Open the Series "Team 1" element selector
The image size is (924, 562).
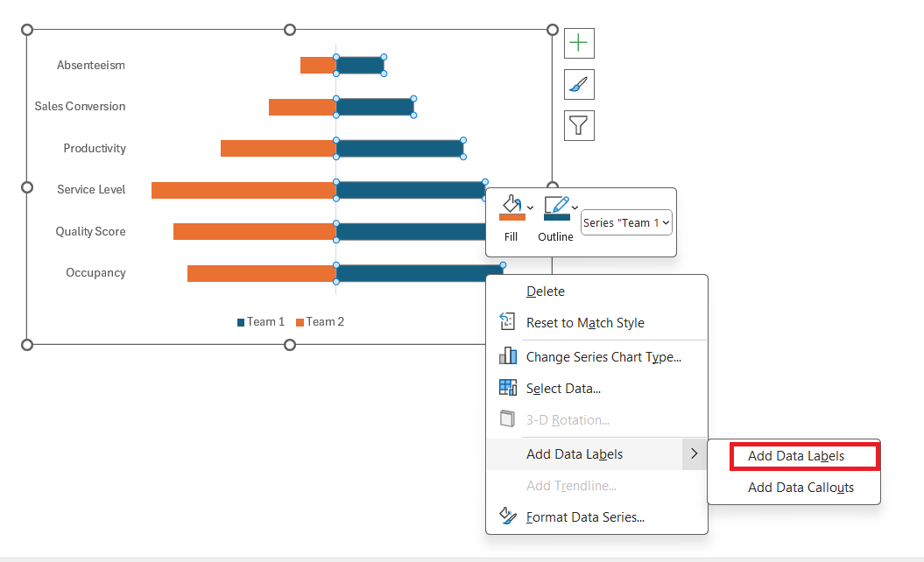626,222
